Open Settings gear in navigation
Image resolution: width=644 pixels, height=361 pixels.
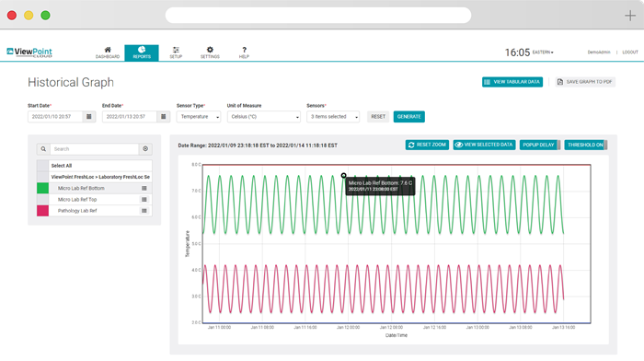[210, 52]
